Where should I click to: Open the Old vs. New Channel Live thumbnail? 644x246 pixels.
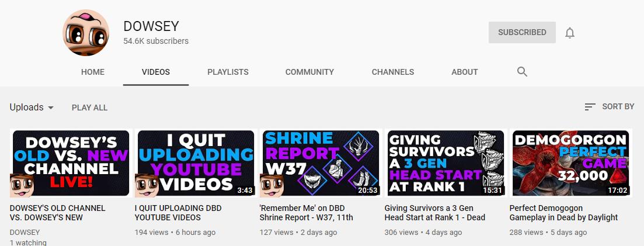71,163
